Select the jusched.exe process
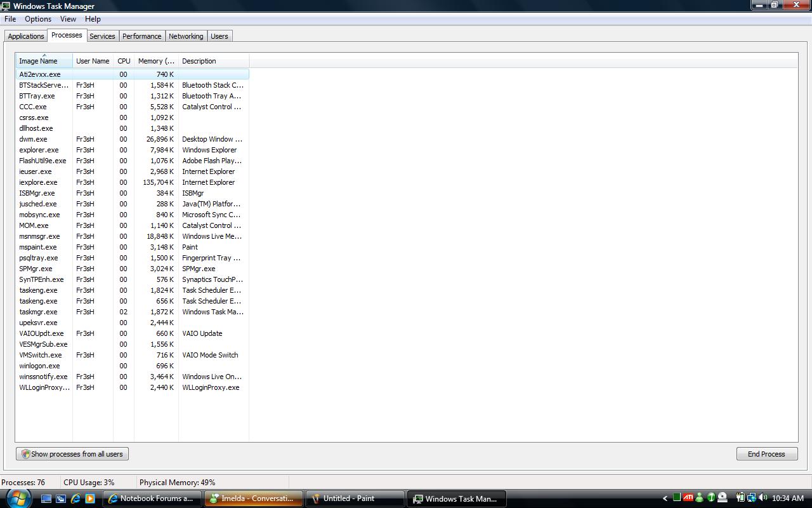 [132, 204]
